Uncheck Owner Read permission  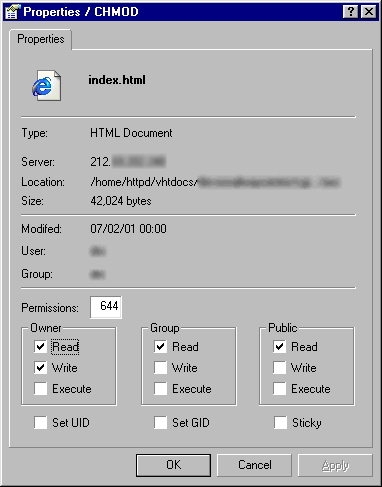[x=40, y=347]
